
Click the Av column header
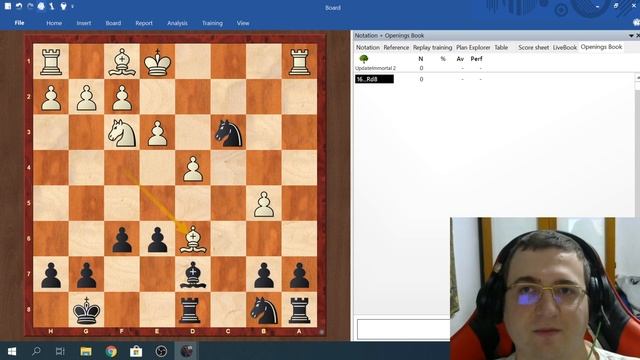[460, 59]
